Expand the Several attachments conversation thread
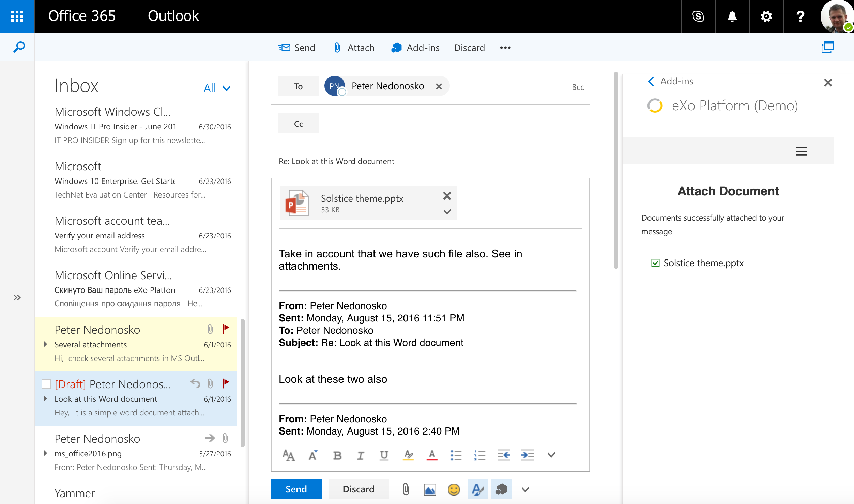 coord(46,344)
